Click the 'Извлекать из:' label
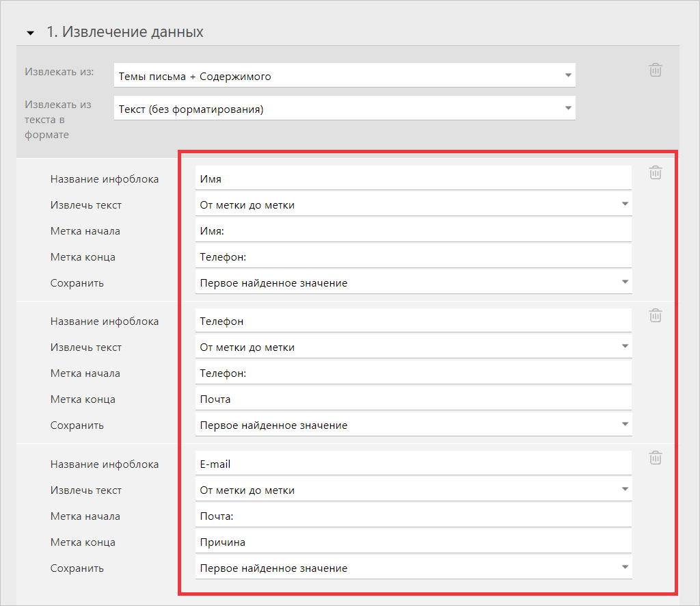Viewport: 700px width, 606px height. point(59,72)
